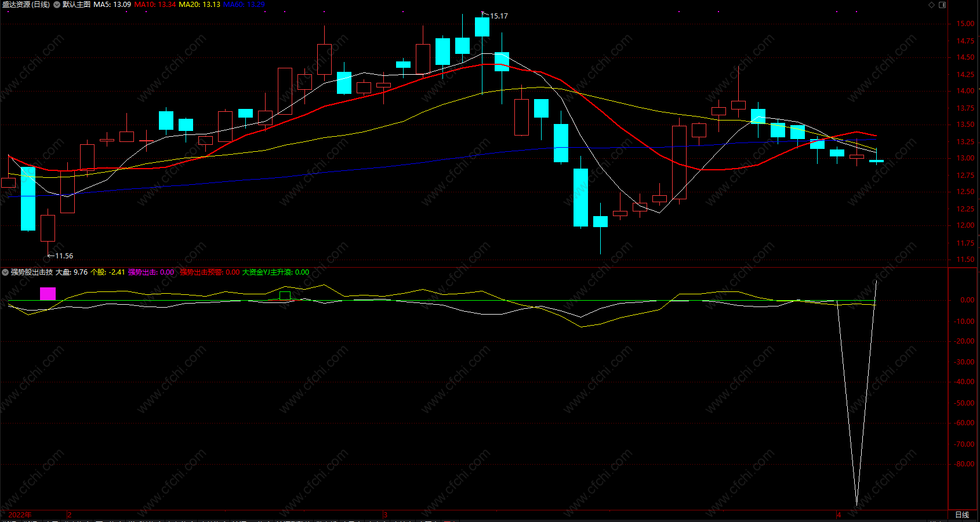Click the candlestick at the 15.17 peak
Viewport: 980px width, 522px height.
(x=482, y=27)
